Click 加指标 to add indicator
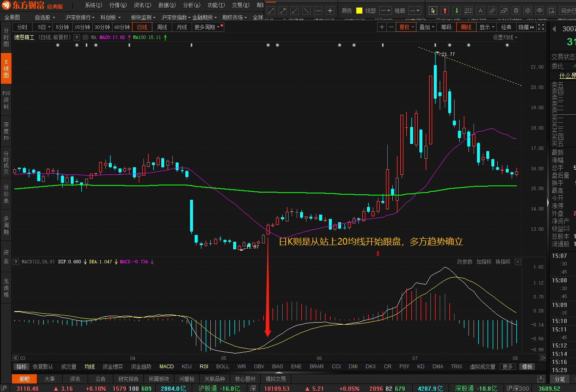Image resolution: width=576 pixels, height=392 pixels. (484, 262)
